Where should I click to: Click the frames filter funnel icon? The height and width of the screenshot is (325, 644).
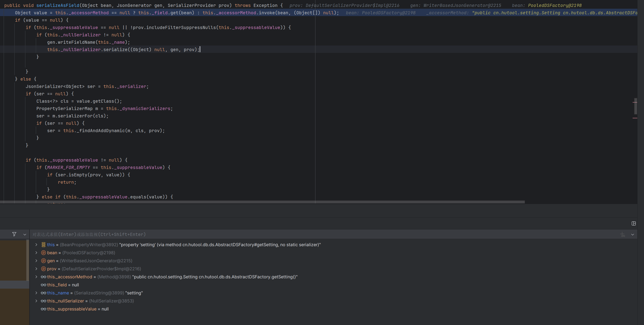[14, 234]
